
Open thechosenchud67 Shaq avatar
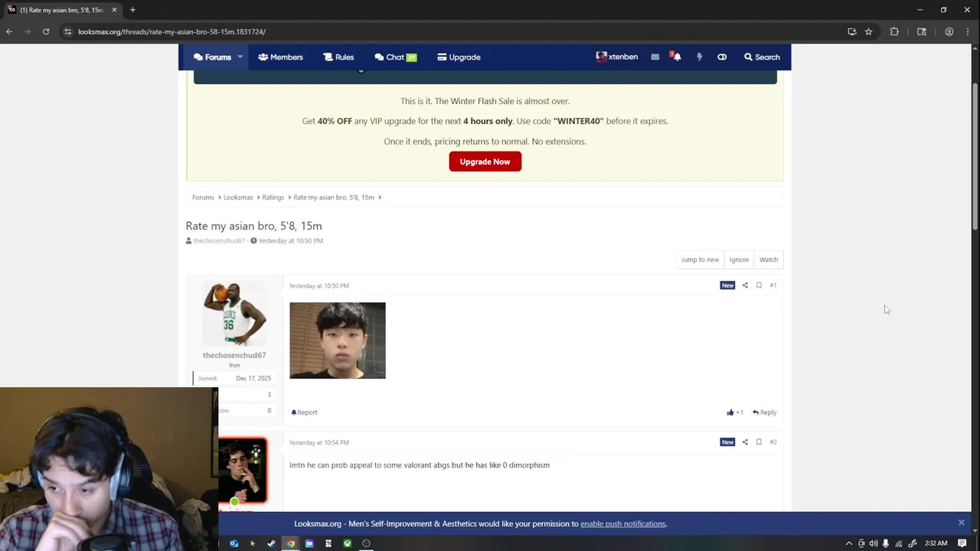pyautogui.click(x=234, y=314)
